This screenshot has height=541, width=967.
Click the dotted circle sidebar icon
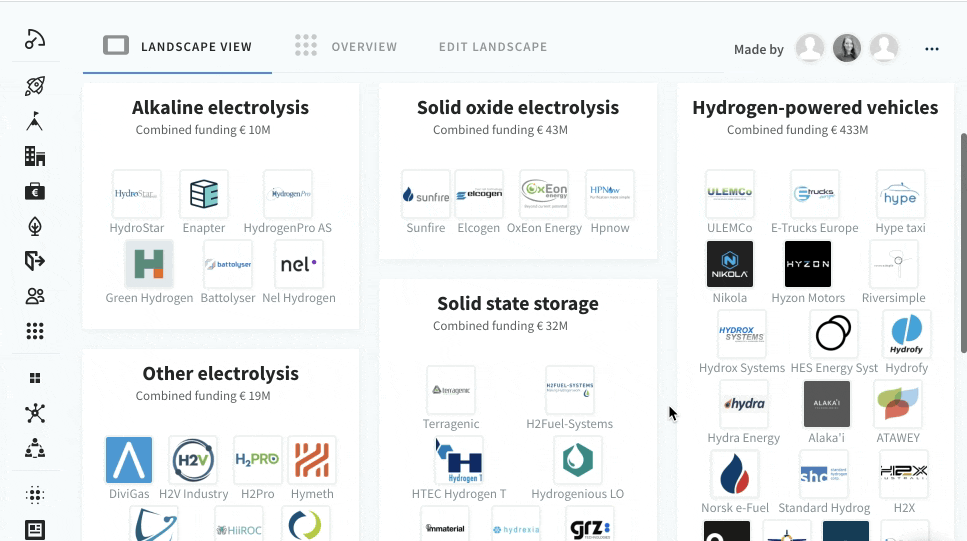tap(35, 495)
